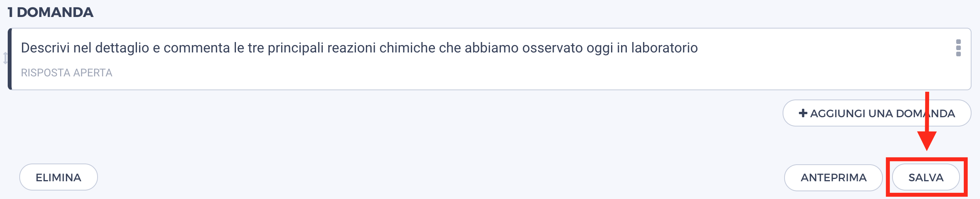Screen dimensions: 980x199
Task: Select the question text about reazioni chimiche
Action: (359, 48)
